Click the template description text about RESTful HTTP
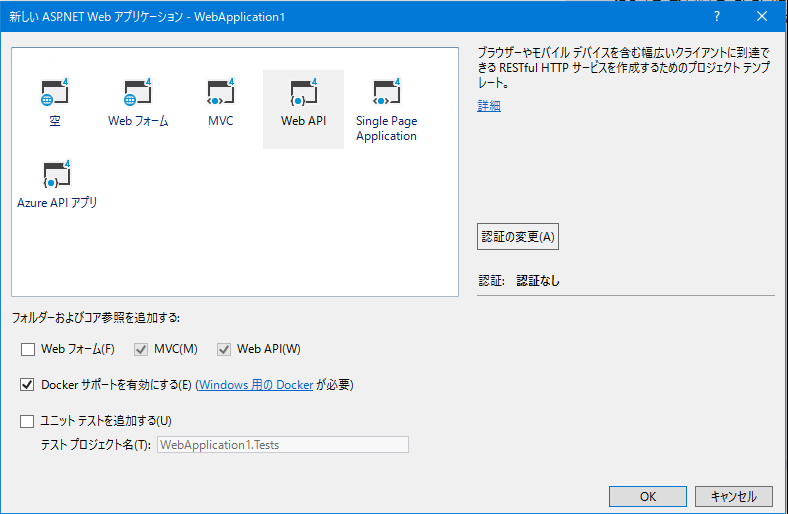 [623, 67]
